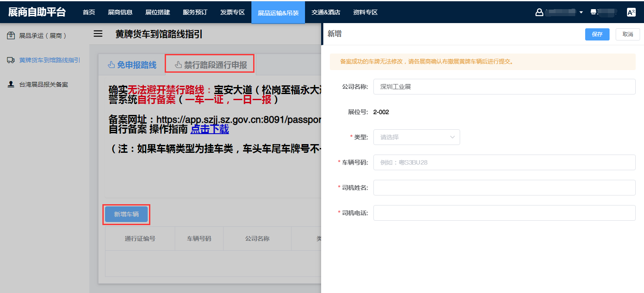Click the 保存 button
This screenshot has height=293, width=644.
tap(597, 34)
